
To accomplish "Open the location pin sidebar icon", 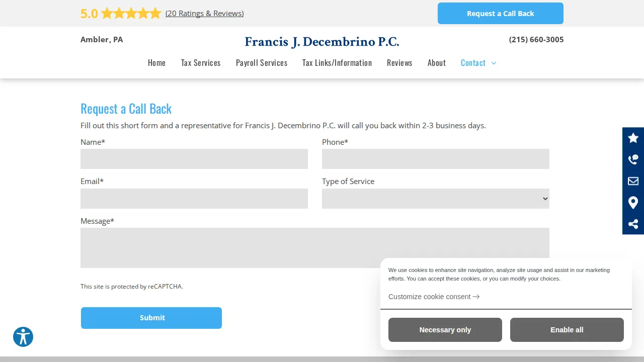I will 633,203.
